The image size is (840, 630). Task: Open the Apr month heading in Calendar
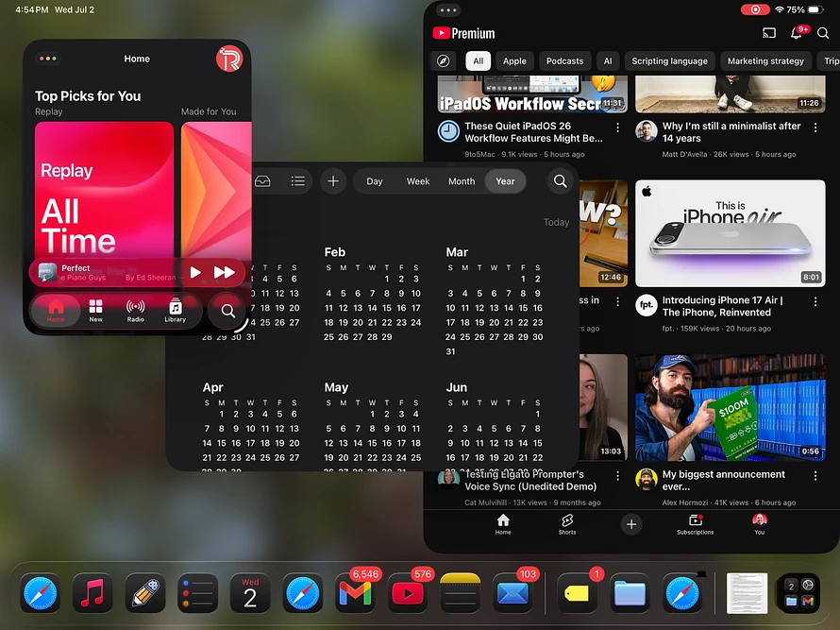(212, 387)
